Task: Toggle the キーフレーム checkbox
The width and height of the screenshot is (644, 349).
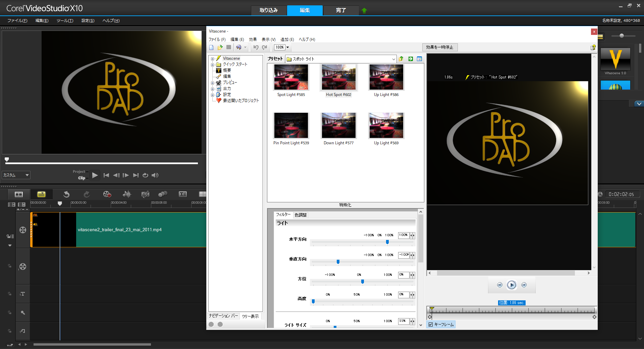Action: coord(431,325)
